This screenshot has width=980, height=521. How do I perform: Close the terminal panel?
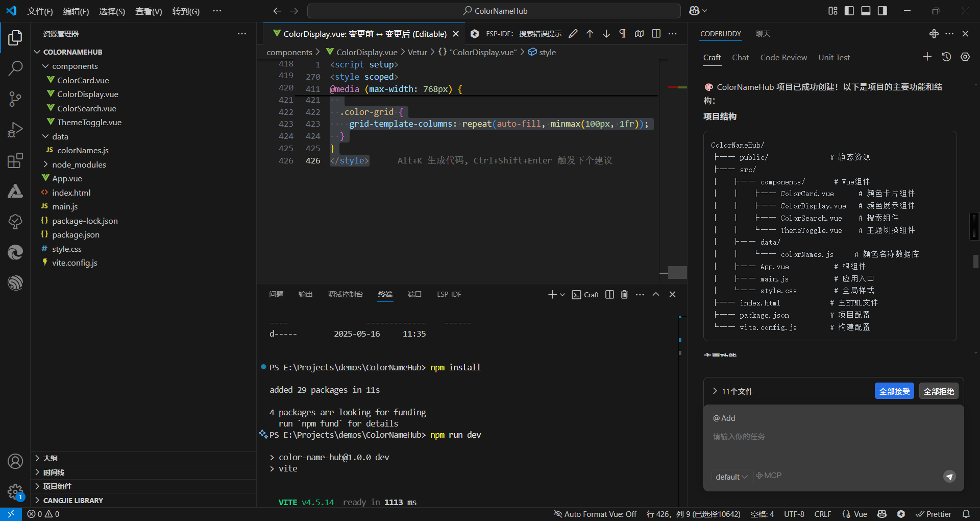[x=673, y=295]
